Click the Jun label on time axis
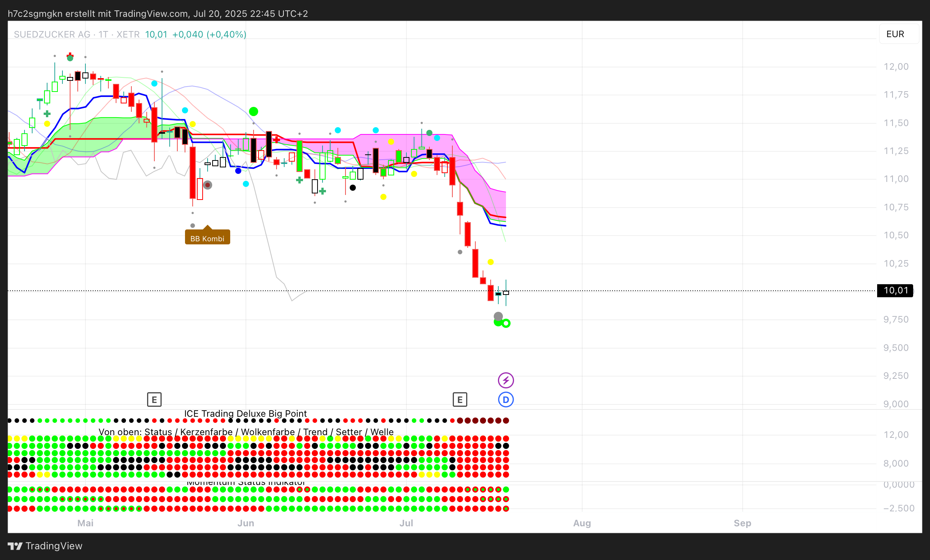The width and height of the screenshot is (930, 560). 246,523
